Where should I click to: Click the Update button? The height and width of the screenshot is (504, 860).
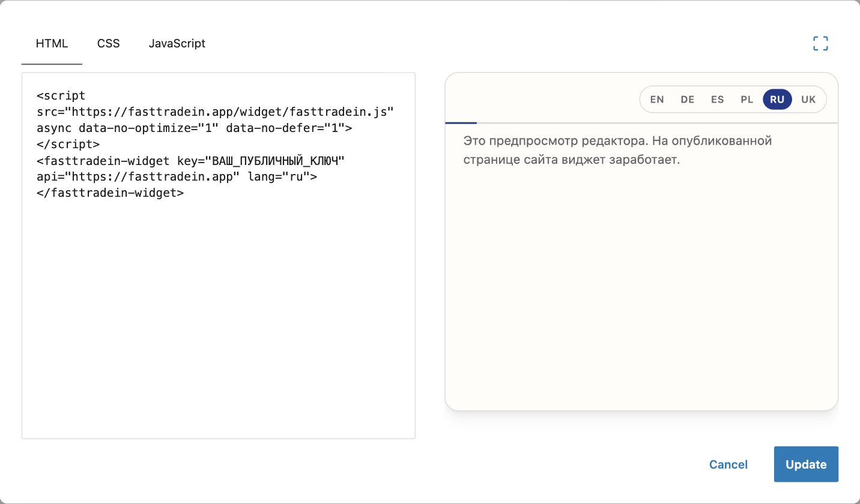click(x=806, y=464)
